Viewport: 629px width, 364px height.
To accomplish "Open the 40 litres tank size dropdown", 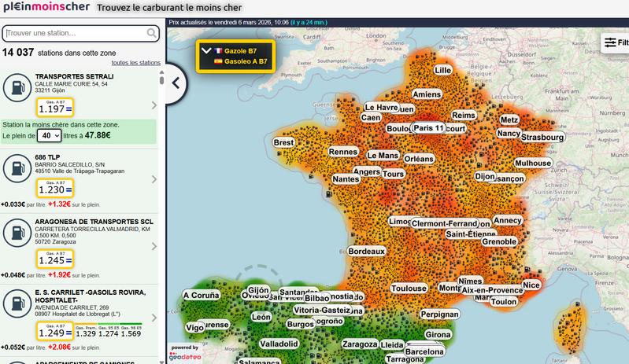I will click(49, 136).
